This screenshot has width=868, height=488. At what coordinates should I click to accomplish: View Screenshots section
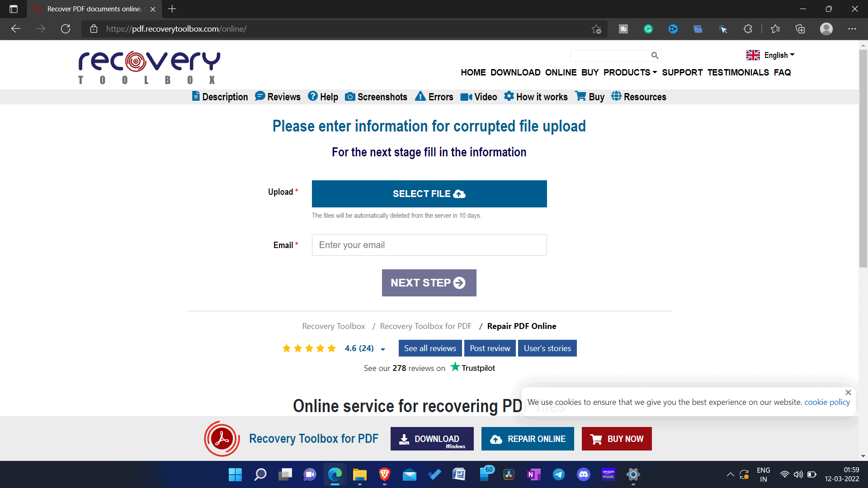click(377, 97)
